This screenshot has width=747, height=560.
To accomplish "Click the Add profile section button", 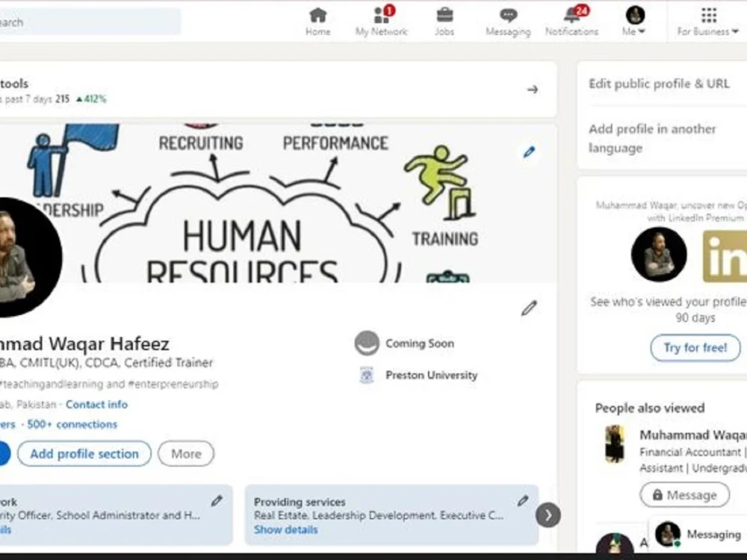I will 84,453.
